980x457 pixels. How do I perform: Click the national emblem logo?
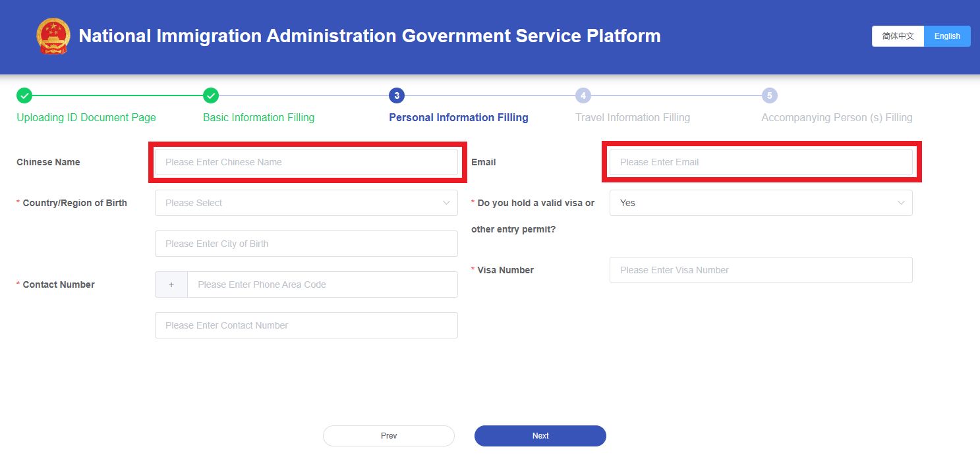point(53,36)
